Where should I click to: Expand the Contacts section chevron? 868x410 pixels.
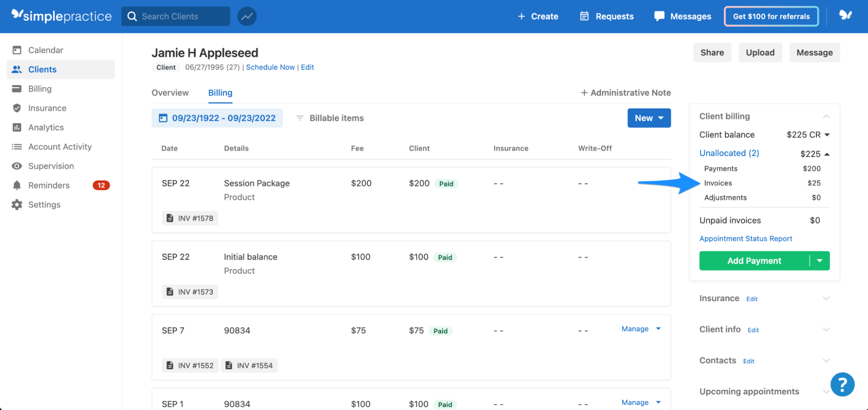pos(826,361)
